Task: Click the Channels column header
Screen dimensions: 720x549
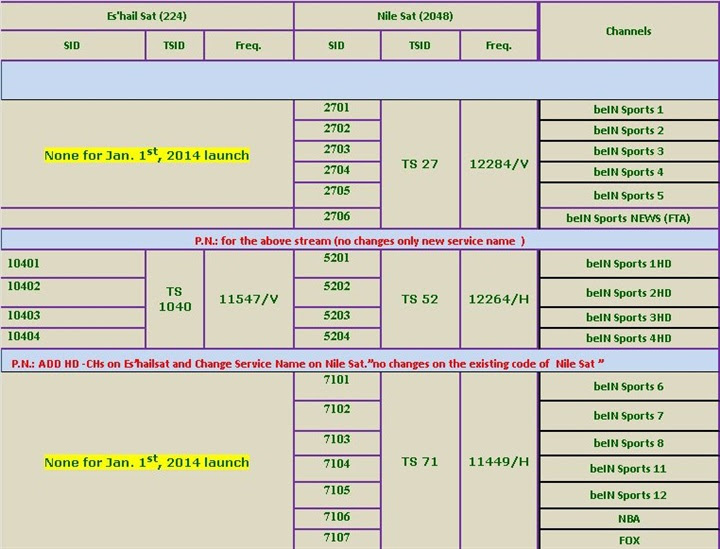Action: (629, 31)
